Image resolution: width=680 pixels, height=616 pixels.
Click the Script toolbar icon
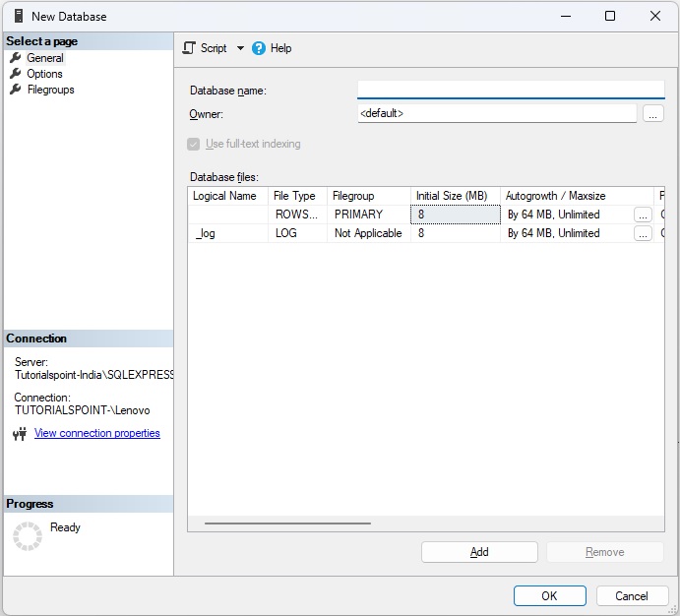point(189,48)
